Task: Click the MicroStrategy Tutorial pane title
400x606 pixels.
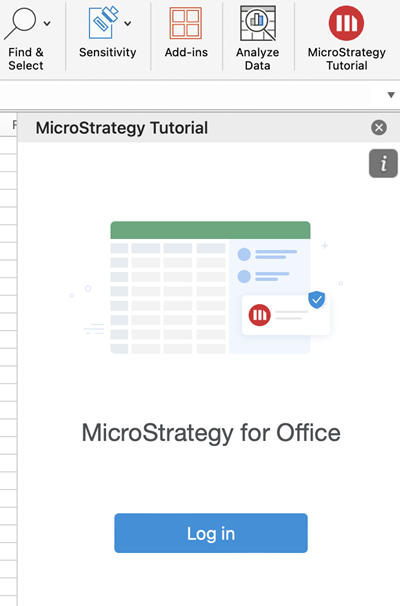Action: pyautogui.click(x=122, y=128)
